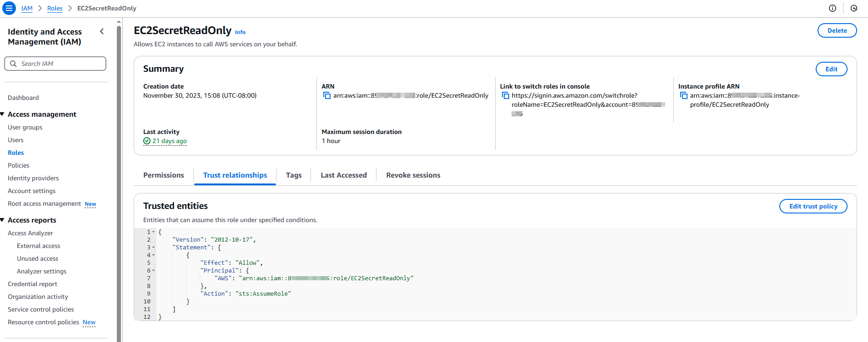Viewport: 868px width, 342px height.
Task: Click line number 12 in the policy editor
Action: (147, 317)
